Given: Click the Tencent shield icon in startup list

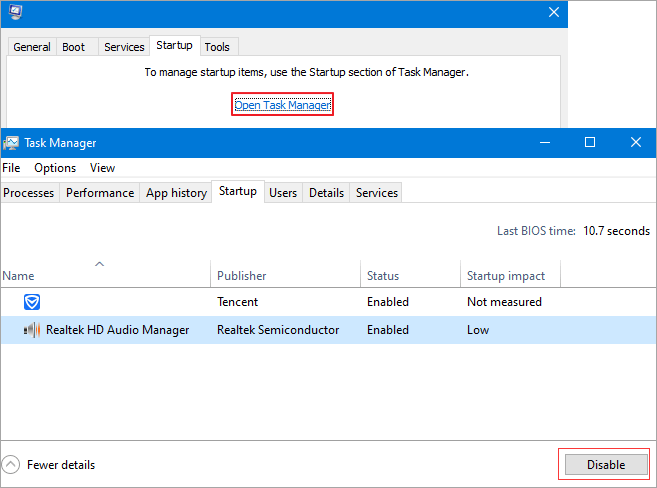Looking at the screenshot, I should (32, 302).
